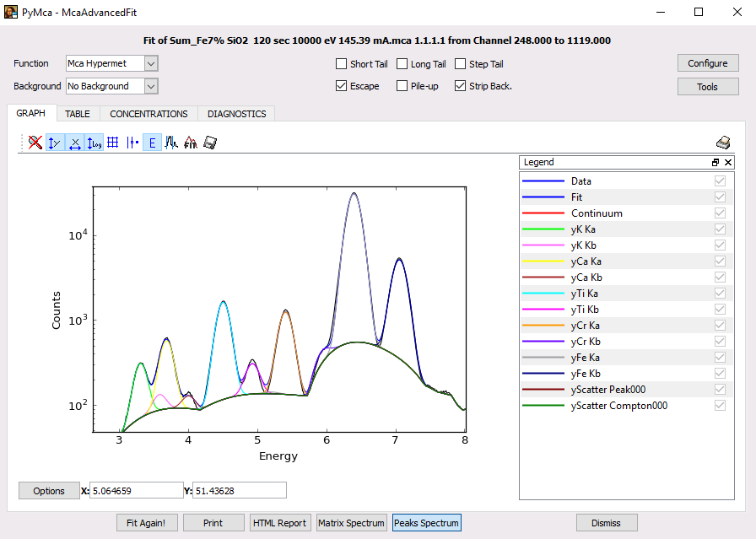Image resolution: width=756 pixels, height=539 pixels.
Task: Click the Y coordinate field
Action: pyautogui.click(x=239, y=490)
